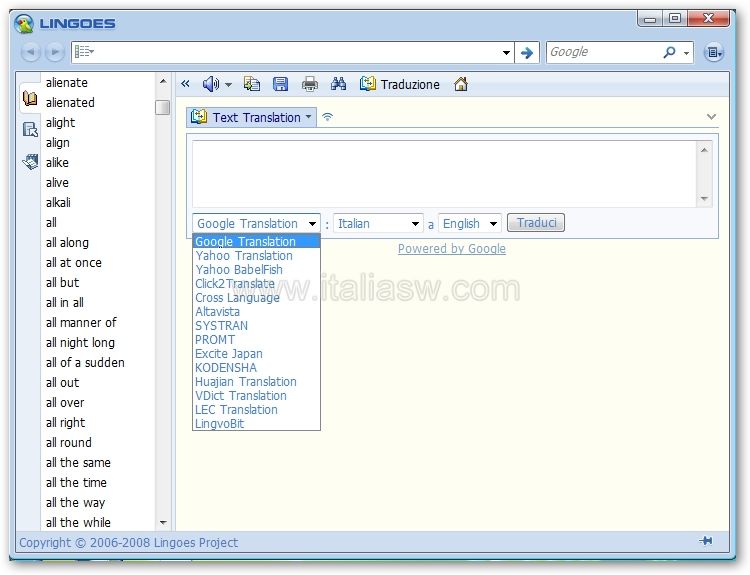Screen dimensions: 750x575
Task: Open the Traduzione toolbar item
Action: [x=400, y=84]
